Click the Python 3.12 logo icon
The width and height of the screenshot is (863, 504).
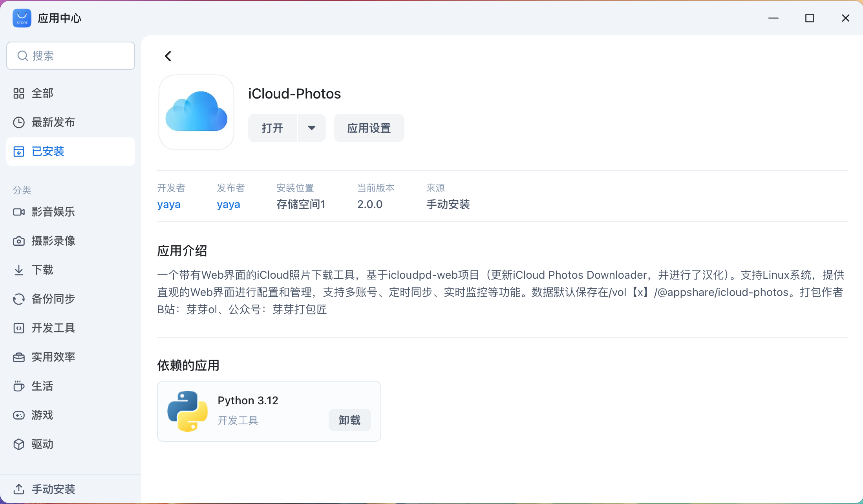(188, 411)
